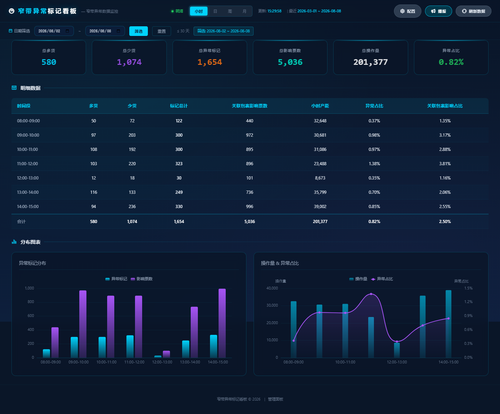Click the summary card showing 580

pyautogui.click(x=49, y=57)
